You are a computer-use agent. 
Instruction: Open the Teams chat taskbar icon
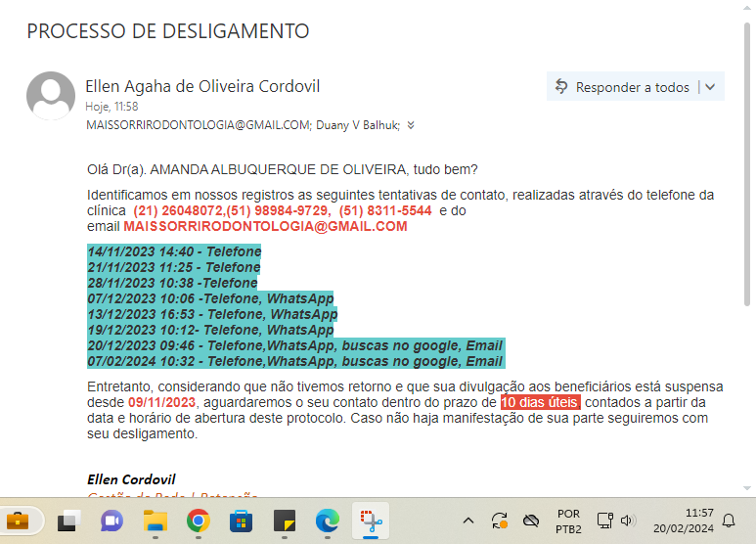click(111, 521)
